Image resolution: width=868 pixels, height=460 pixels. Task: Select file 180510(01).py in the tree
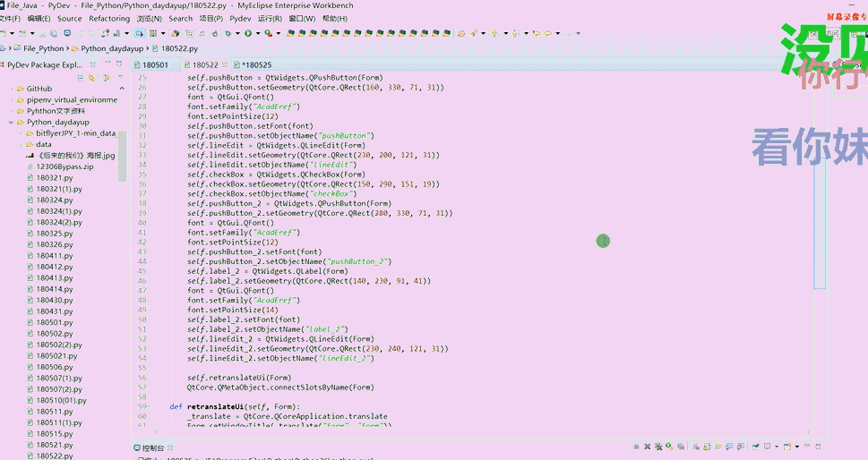click(x=62, y=400)
